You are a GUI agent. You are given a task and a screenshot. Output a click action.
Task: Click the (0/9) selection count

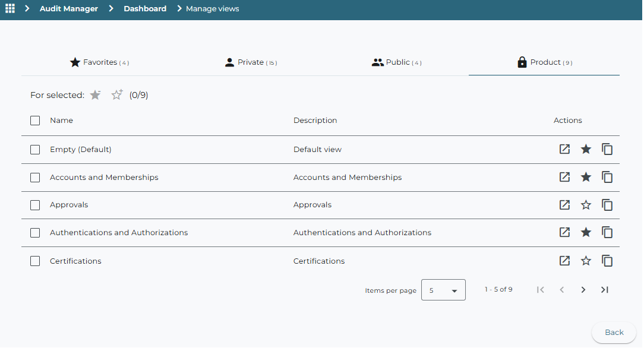[x=139, y=95]
